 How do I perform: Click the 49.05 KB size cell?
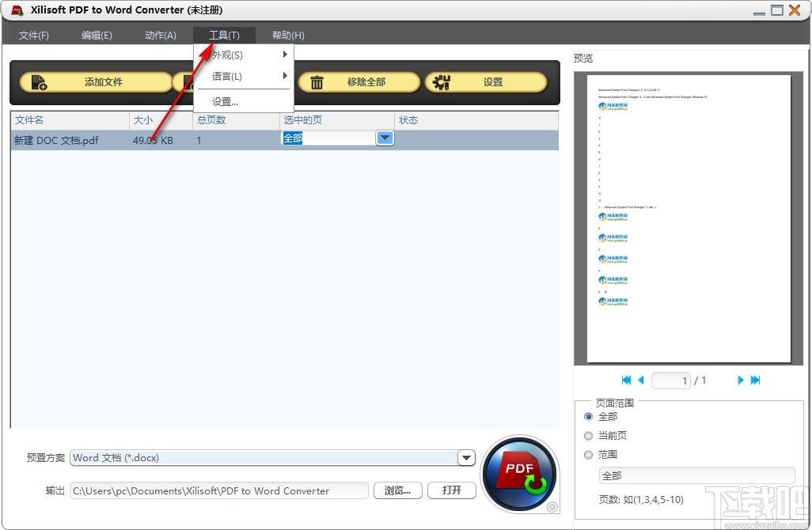[x=153, y=140]
